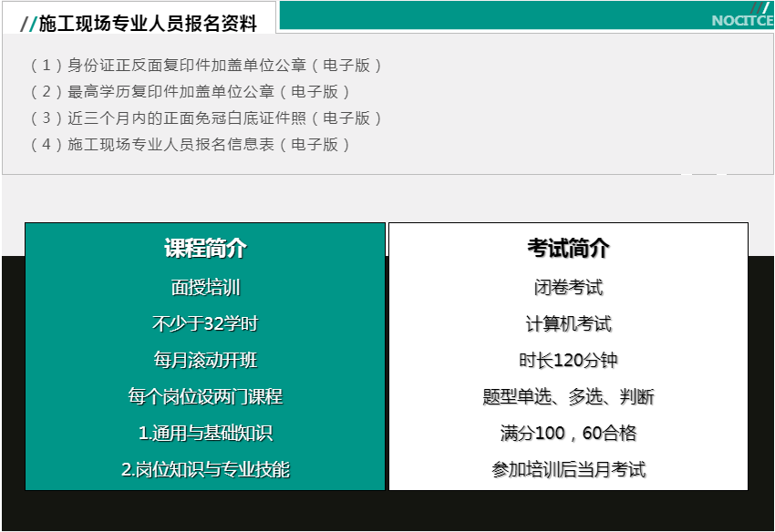
Task: Click the 满分100，60合格 line
Action: click(x=568, y=433)
